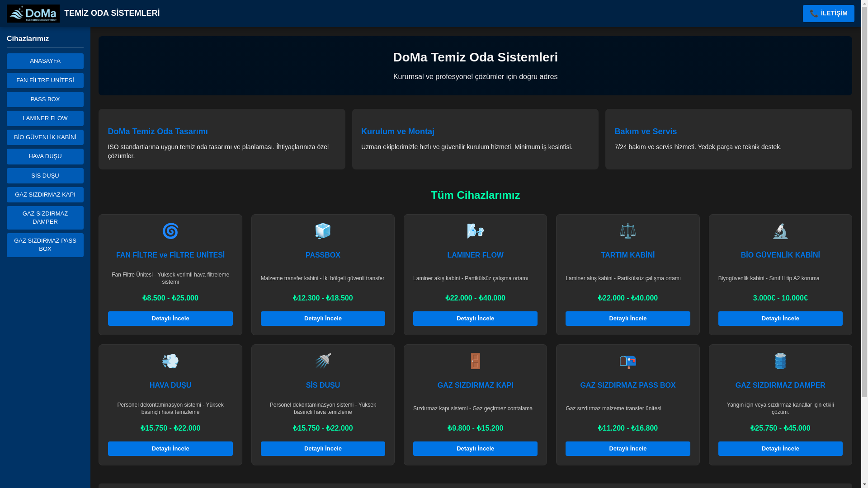Click the DoMa logo in header
The height and width of the screenshot is (488, 868).
pos(33,14)
